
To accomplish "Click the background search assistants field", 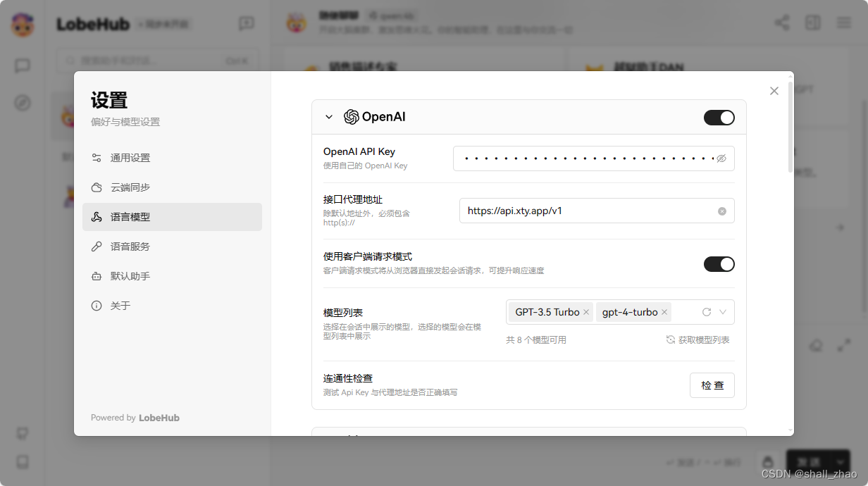I will [158, 61].
